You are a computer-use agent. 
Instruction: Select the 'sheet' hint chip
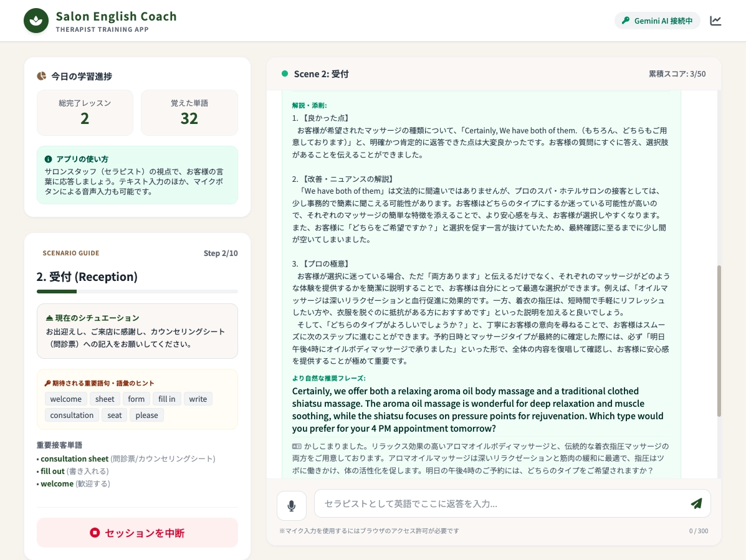click(x=105, y=399)
